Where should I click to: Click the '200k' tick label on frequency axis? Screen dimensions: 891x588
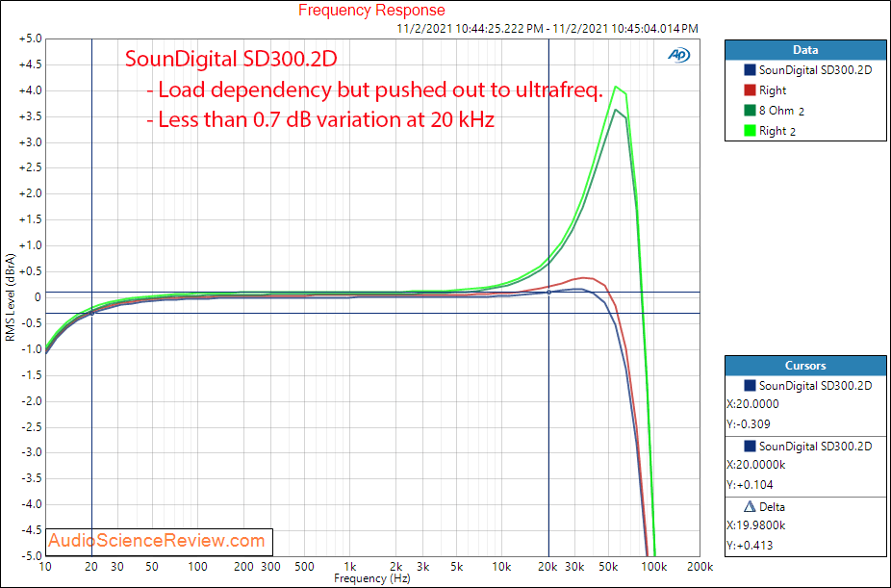(x=700, y=567)
